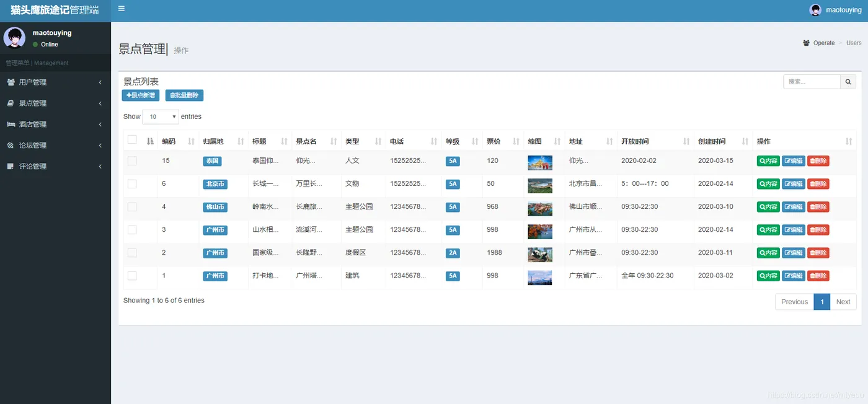Click 删除 for row ID 1
The height and width of the screenshot is (404, 868).
coord(818,276)
